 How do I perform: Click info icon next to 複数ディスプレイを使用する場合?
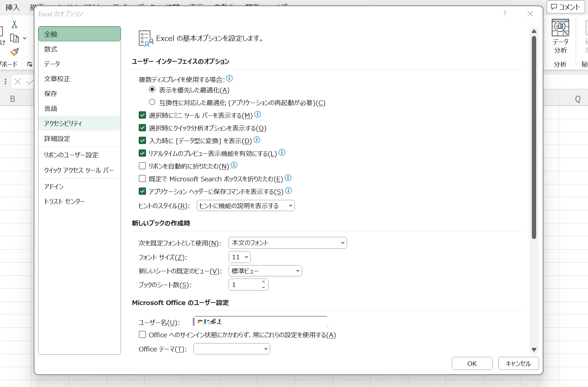(x=229, y=78)
